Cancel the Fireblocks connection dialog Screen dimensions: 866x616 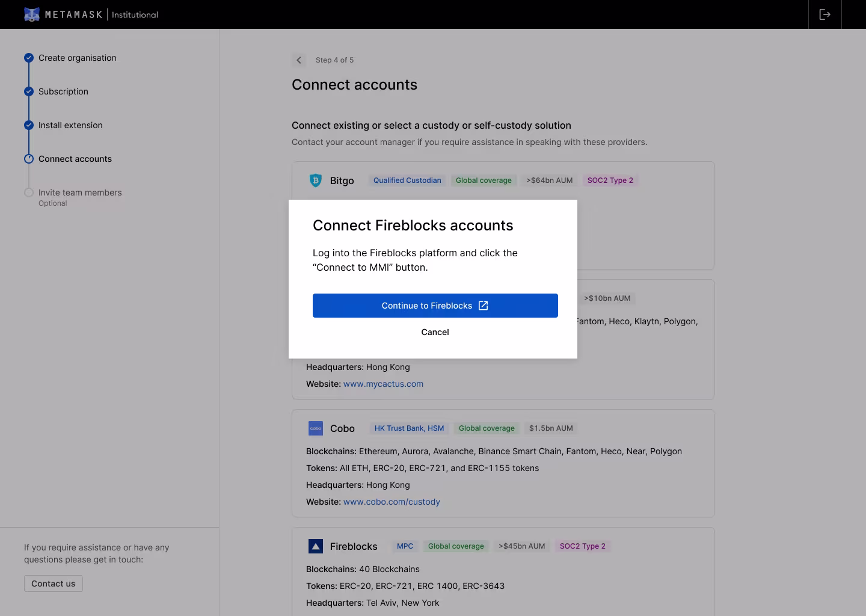tap(435, 332)
